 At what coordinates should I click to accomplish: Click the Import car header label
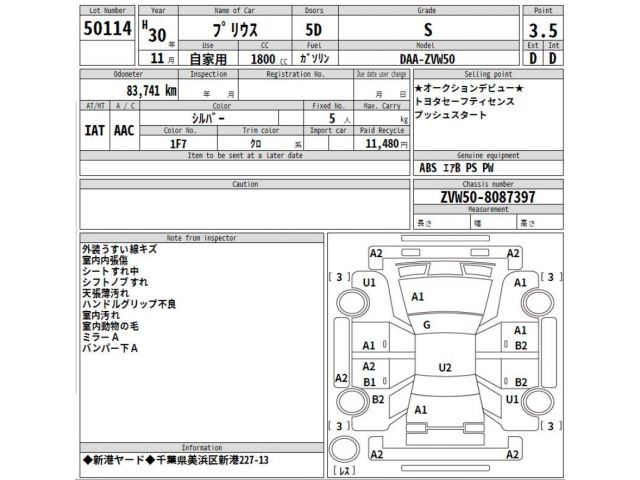(x=328, y=130)
